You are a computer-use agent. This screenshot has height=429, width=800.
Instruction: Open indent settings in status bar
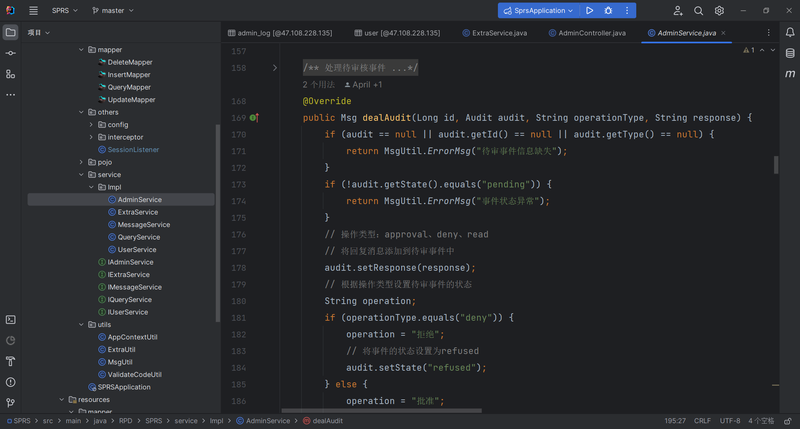(761, 421)
